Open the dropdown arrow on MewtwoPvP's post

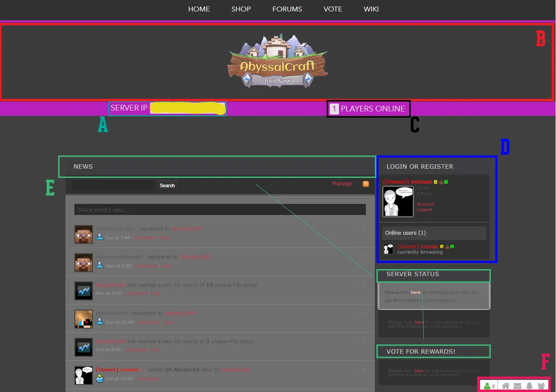(363, 312)
